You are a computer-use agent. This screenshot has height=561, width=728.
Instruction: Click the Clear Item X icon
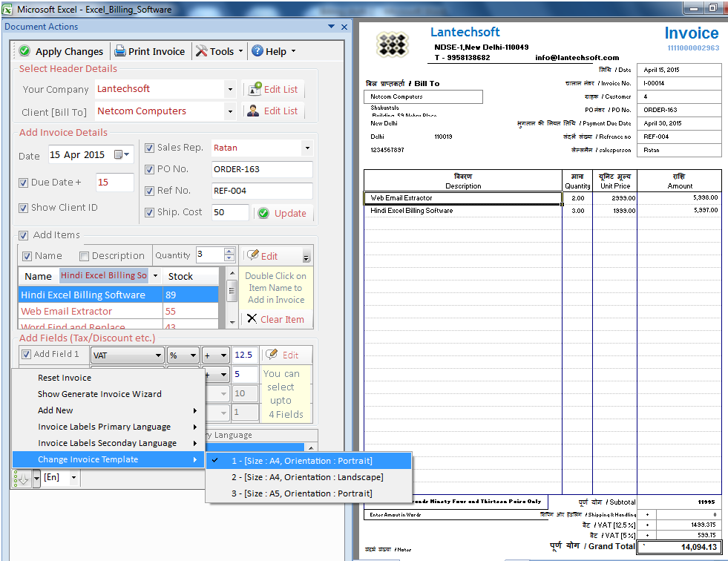pos(252,318)
